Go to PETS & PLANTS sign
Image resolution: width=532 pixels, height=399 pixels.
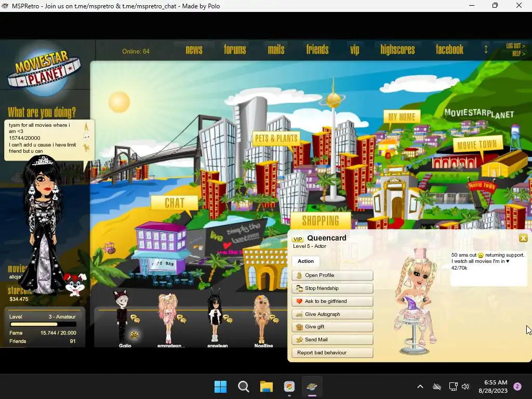[276, 138]
